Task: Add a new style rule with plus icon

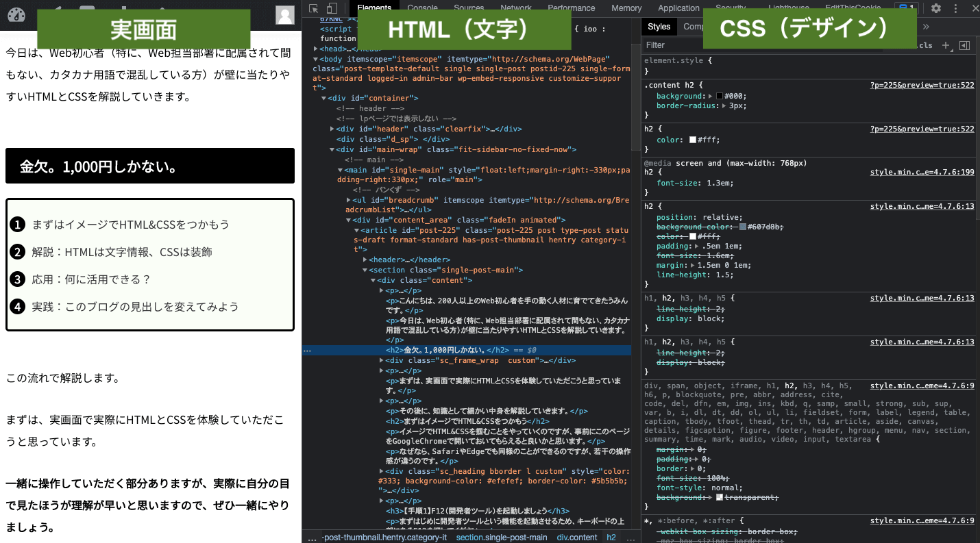Action: pos(946,45)
